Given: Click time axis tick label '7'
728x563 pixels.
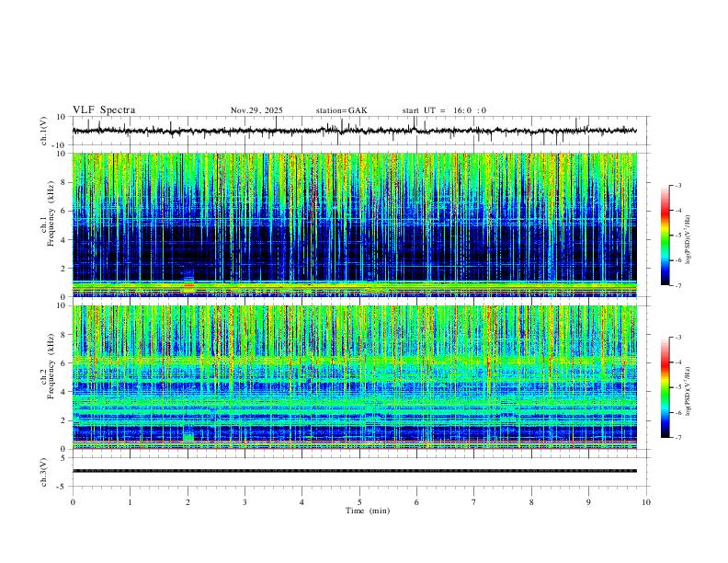Looking at the screenshot, I should click(474, 502).
